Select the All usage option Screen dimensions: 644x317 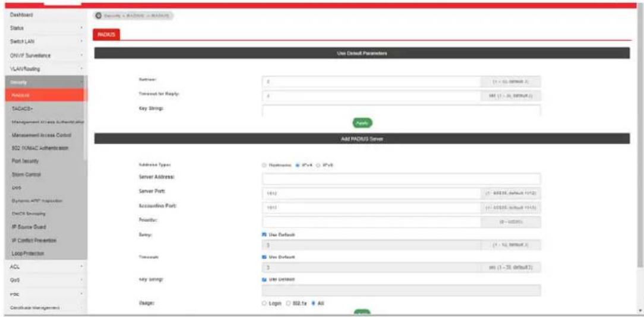314,303
